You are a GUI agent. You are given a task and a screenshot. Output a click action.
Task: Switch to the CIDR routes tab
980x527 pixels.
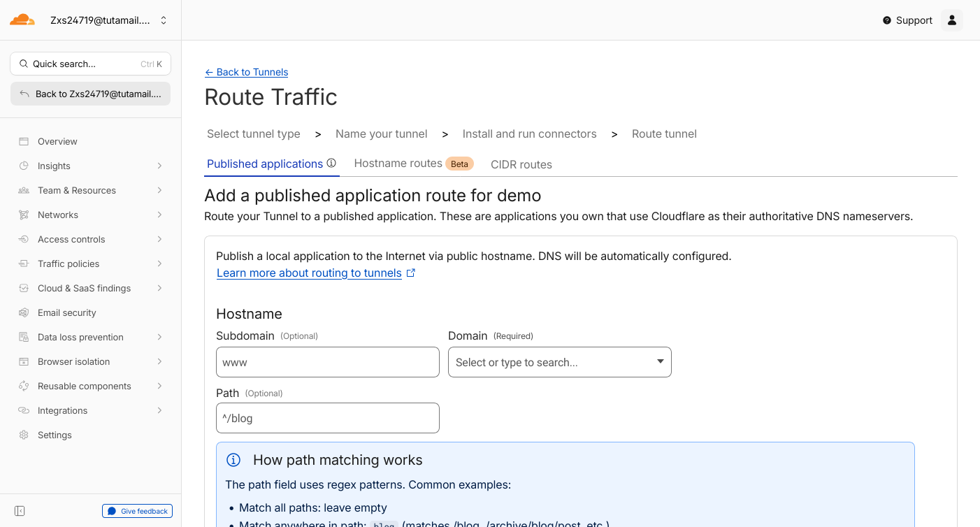click(x=521, y=164)
